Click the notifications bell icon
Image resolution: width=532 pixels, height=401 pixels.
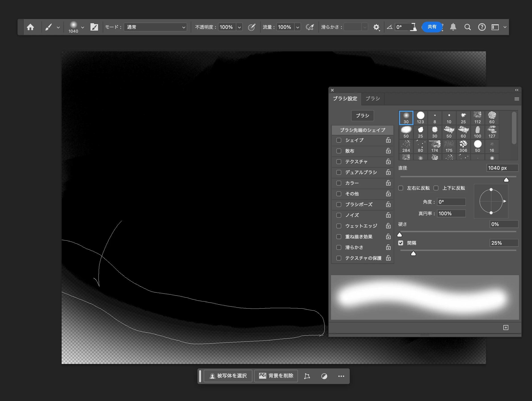point(453,27)
